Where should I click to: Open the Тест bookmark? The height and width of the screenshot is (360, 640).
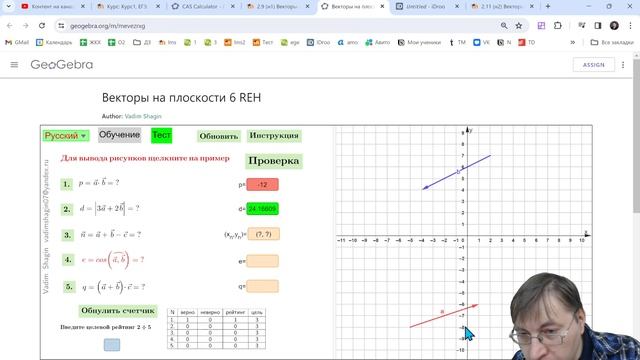(x=262, y=42)
